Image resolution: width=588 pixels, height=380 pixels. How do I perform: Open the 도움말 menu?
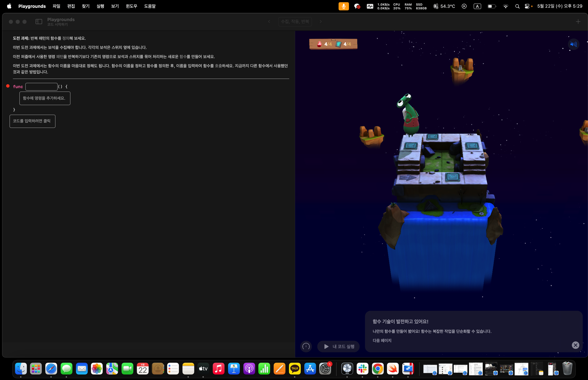point(150,6)
